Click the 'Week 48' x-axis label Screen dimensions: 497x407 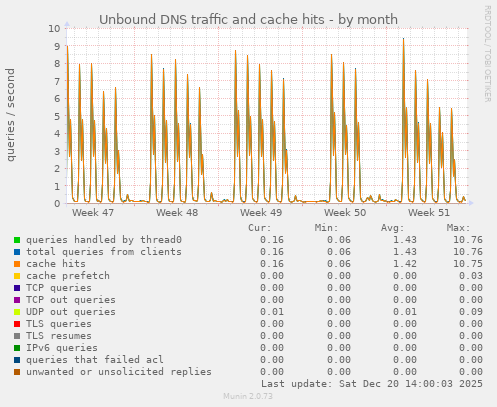pyautogui.click(x=177, y=213)
